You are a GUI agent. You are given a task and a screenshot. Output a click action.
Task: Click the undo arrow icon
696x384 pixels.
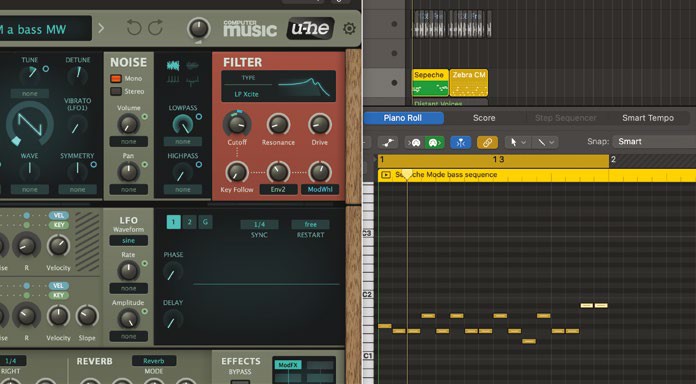point(134,28)
